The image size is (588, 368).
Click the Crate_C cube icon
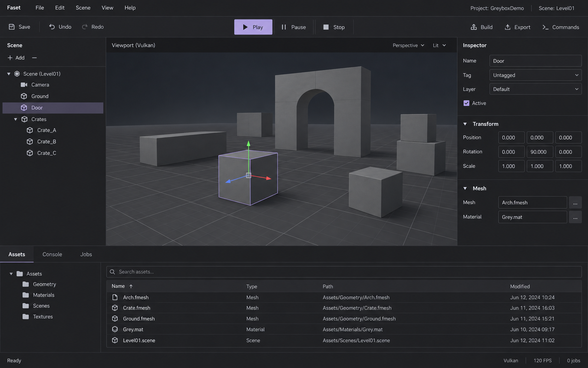(x=30, y=153)
